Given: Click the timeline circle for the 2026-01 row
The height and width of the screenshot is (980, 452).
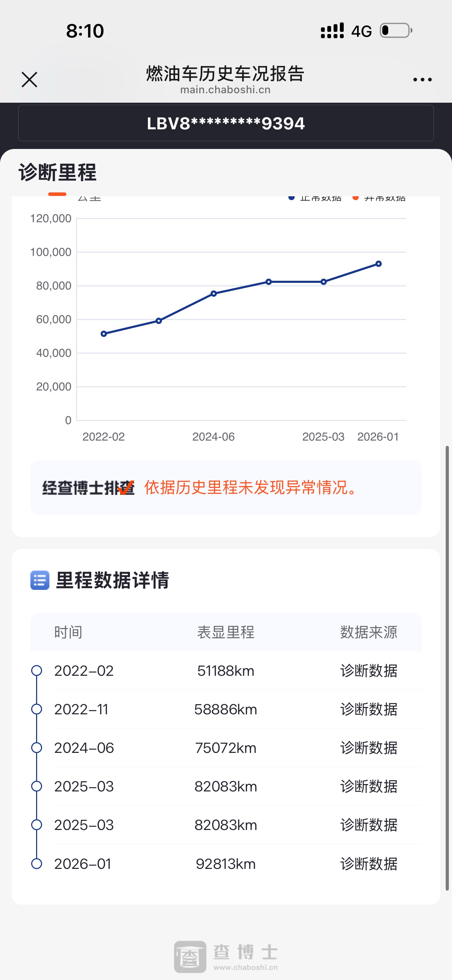Looking at the screenshot, I should [x=36, y=864].
